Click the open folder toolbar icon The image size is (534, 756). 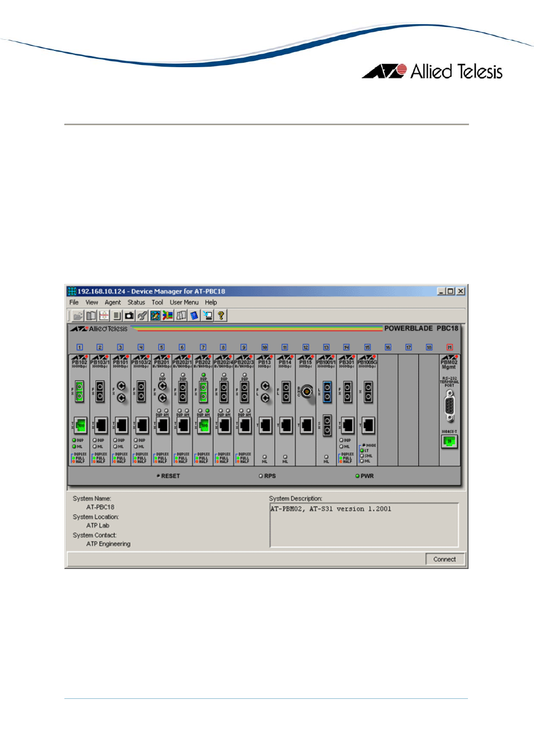tap(78, 316)
